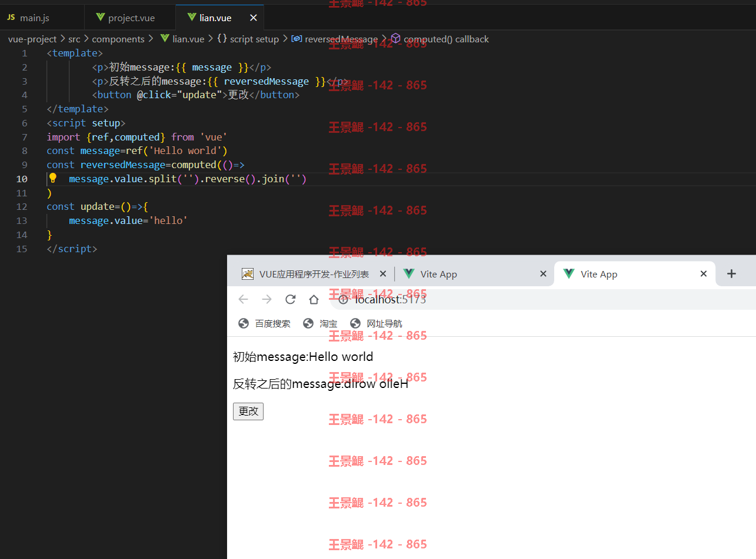This screenshot has width=756, height=559.
Task: Click line number 12 in the gutter
Action: (22, 206)
